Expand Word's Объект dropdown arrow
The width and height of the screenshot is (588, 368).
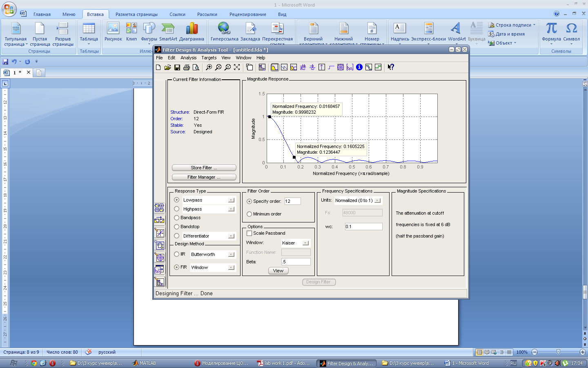(515, 43)
